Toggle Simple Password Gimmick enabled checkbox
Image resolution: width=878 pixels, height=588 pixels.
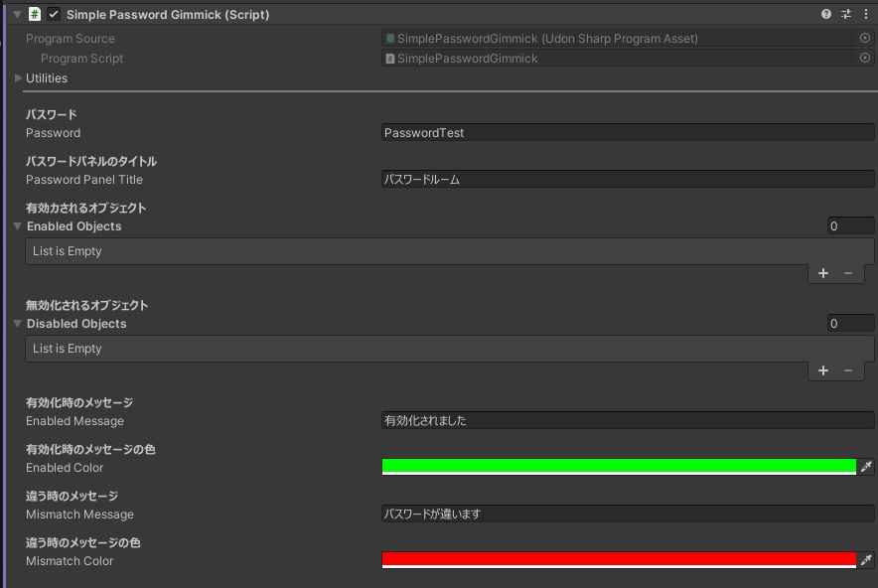(x=54, y=14)
